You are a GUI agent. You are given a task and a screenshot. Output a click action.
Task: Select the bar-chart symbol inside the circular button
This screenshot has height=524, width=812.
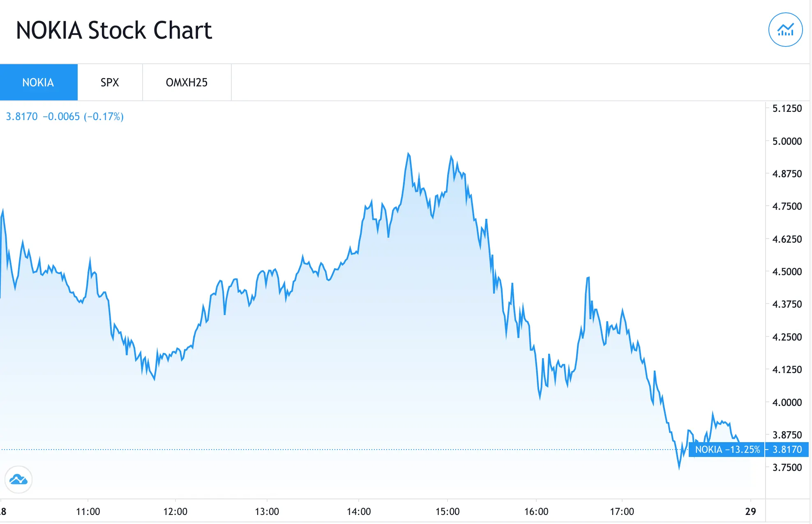pyautogui.click(x=785, y=29)
